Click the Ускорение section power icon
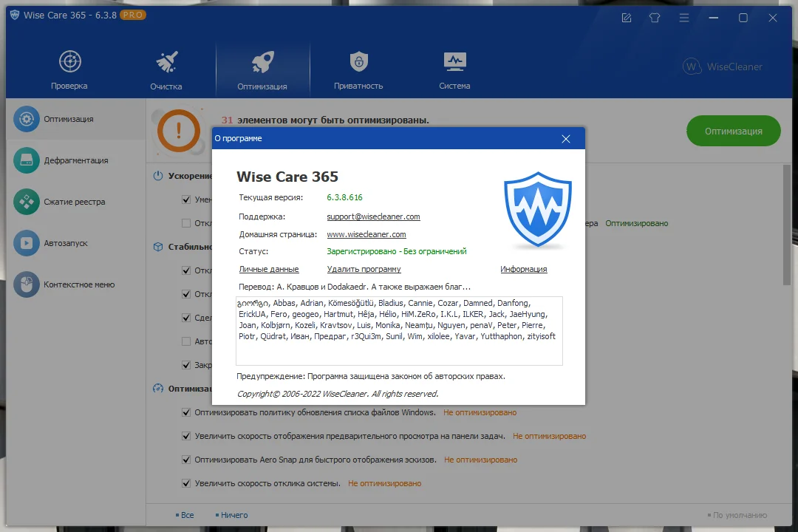 (158, 176)
